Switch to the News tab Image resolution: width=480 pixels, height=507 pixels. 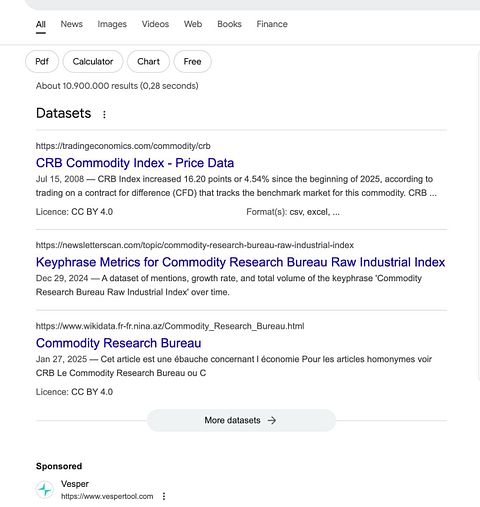pos(72,24)
